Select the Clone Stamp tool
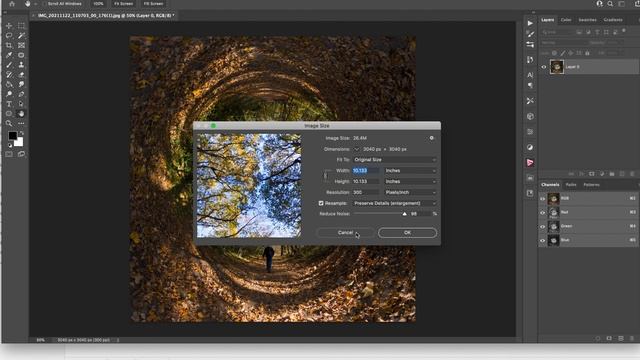The height and width of the screenshot is (360, 640). point(21,65)
